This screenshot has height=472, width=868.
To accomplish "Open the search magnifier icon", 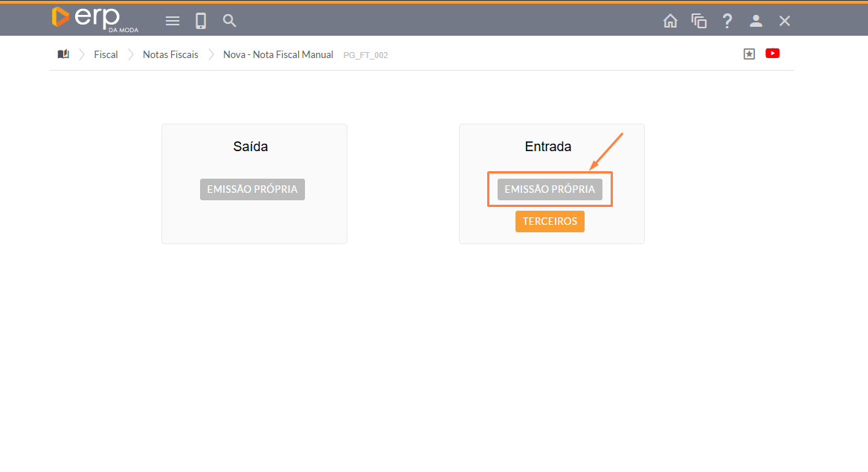I will pyautogui.click(x=230, y=21).
